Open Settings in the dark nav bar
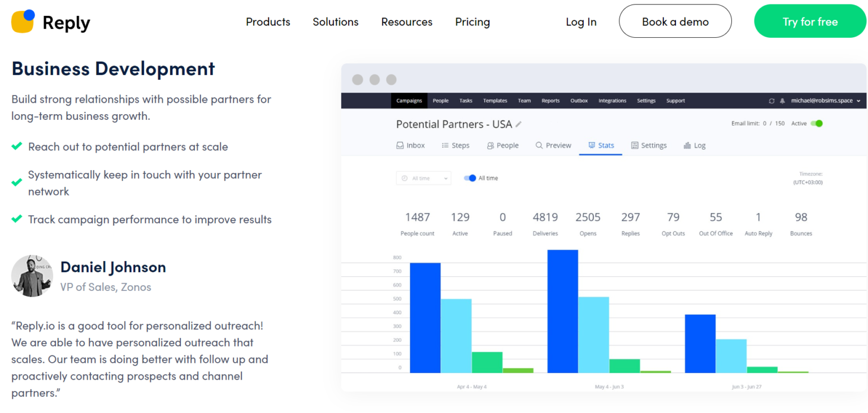The height and width of the screenshot is (413, 868). pyautogui.click(x=646, y=101)
